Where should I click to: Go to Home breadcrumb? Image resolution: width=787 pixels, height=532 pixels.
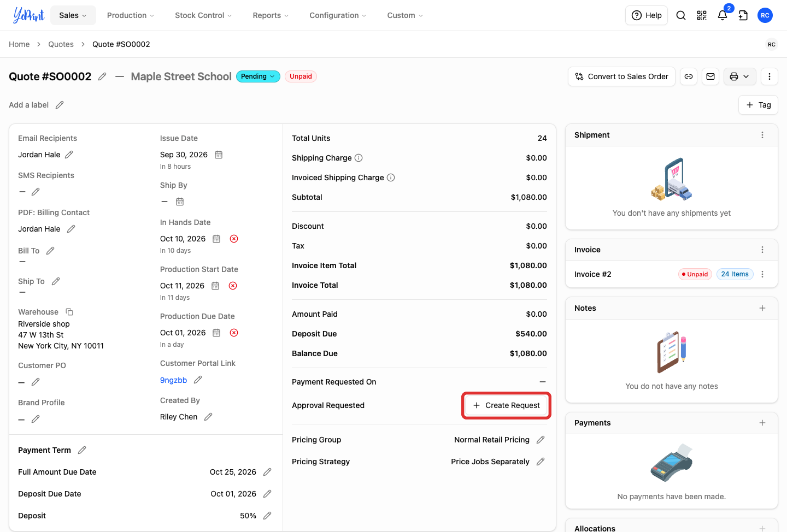click(x=19, y=44)
